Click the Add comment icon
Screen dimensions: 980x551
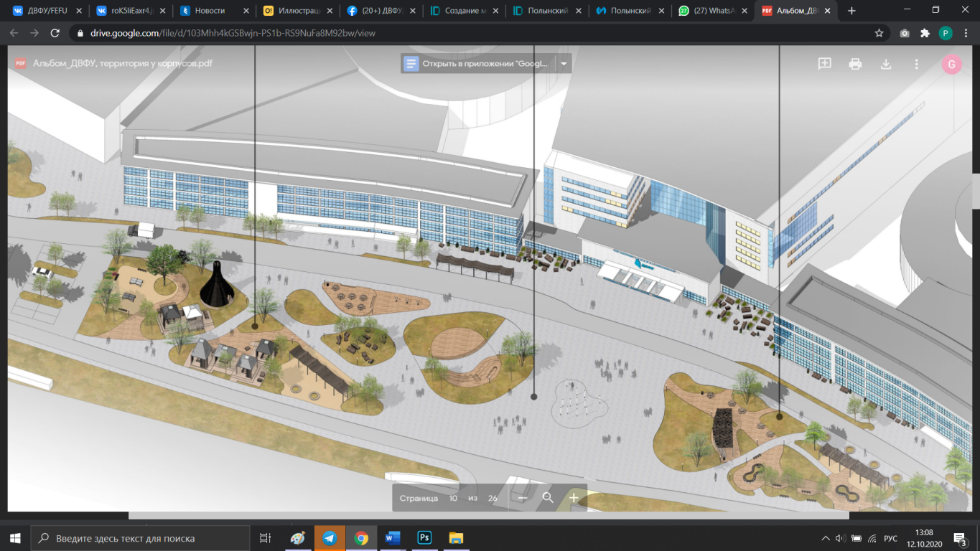(x=825, y=64)
